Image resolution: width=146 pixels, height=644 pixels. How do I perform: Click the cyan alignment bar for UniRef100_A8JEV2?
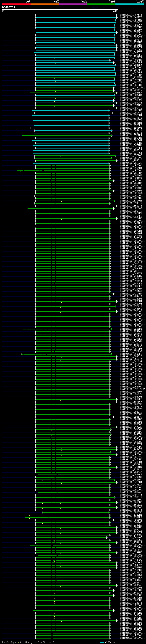[76, 15]
